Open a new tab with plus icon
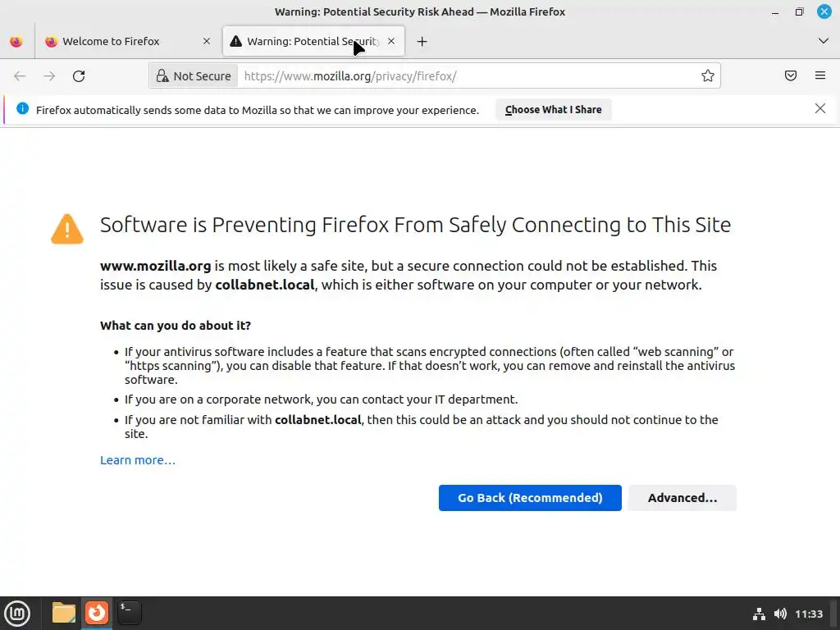Screen dimensions: 840x630 pyautogui.click(x=422, y=41)
